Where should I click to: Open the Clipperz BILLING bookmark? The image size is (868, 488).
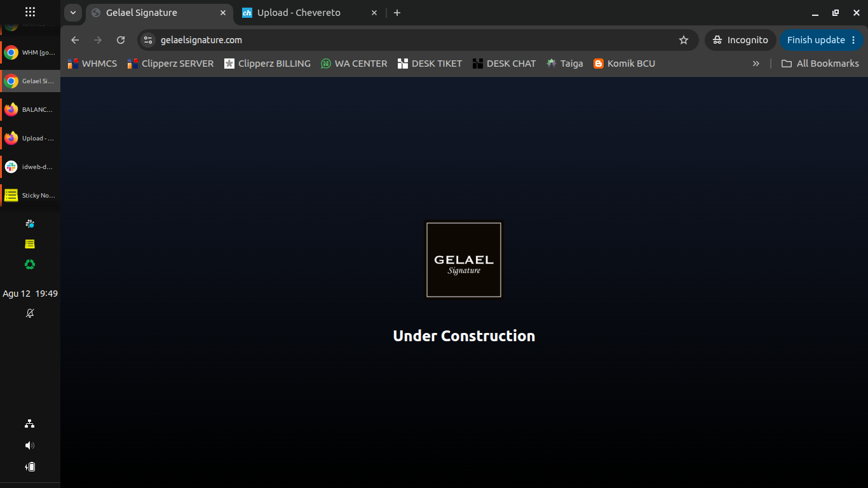[268, 64]
